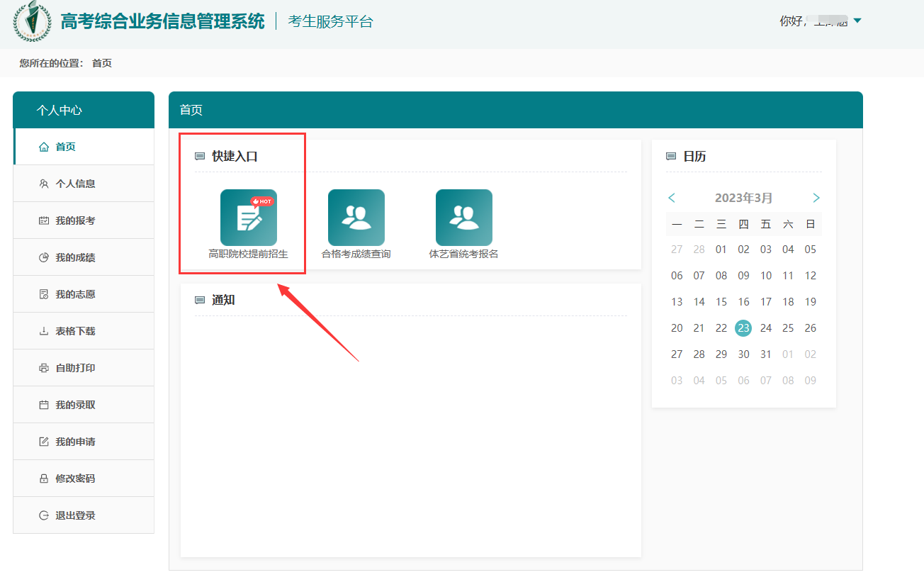Image resolution: width=924 pixels, height=582 pixels.
Task: Click the 考生服务平台 header text
Action: point(330,21)
